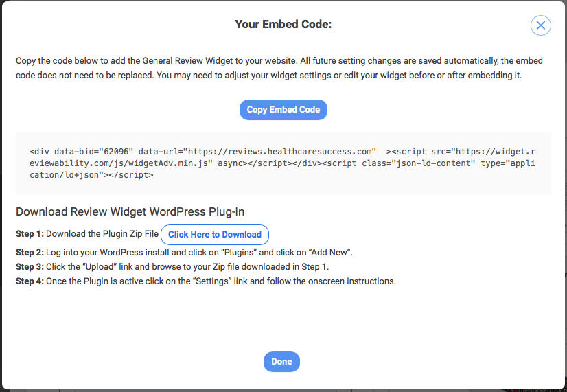
Task: Click the Step 4 Settings link instruction
Action: (206, 281)
